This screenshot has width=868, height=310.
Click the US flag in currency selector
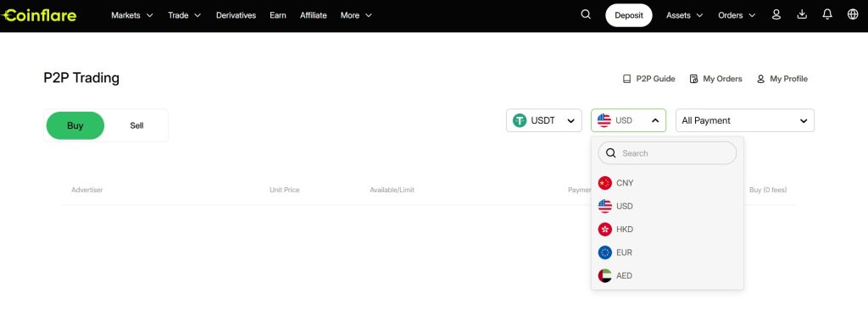click(x=604, y=120)
